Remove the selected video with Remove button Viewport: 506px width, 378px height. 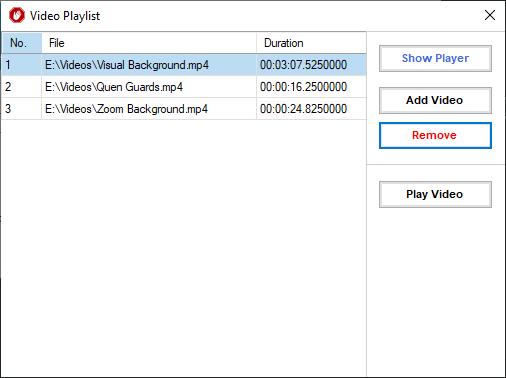pyautogui.click(x=435, y=135)
